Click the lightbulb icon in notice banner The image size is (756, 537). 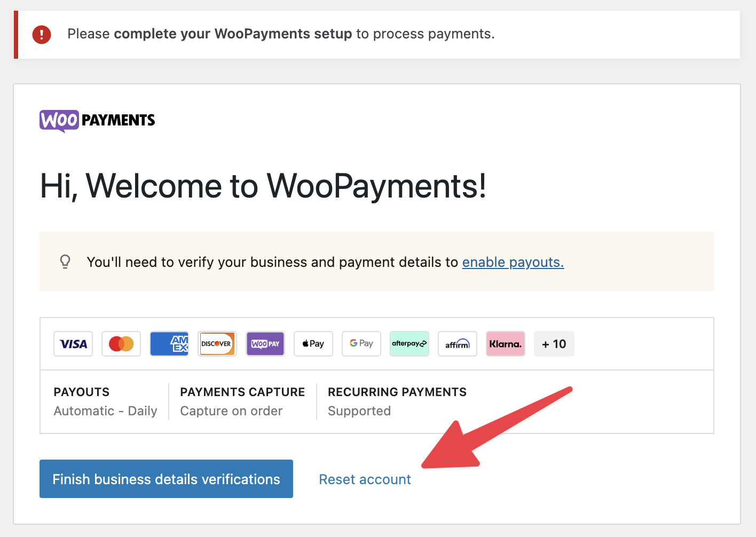pos(65,262)
